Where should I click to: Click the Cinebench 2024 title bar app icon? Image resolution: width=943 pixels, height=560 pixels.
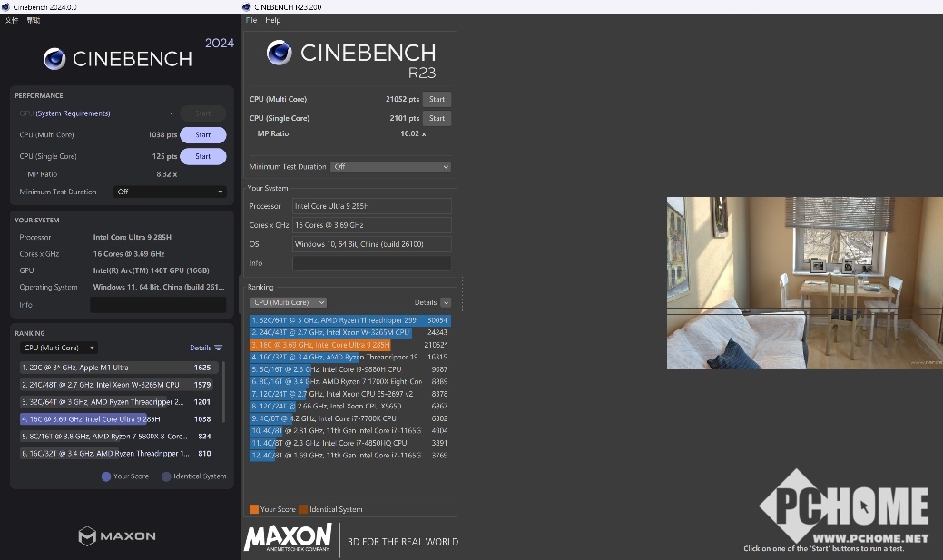(5, 6)
